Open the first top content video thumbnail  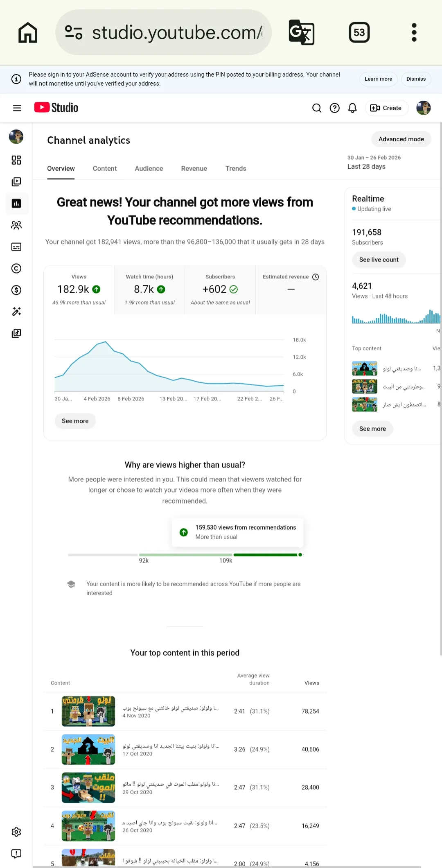pyautogui.click(x=88, y=711)
